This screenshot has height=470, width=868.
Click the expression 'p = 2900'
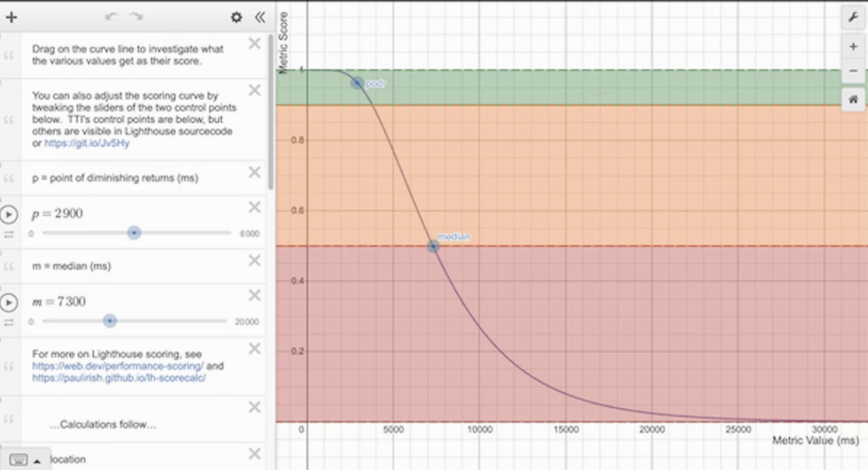point(58,214)
